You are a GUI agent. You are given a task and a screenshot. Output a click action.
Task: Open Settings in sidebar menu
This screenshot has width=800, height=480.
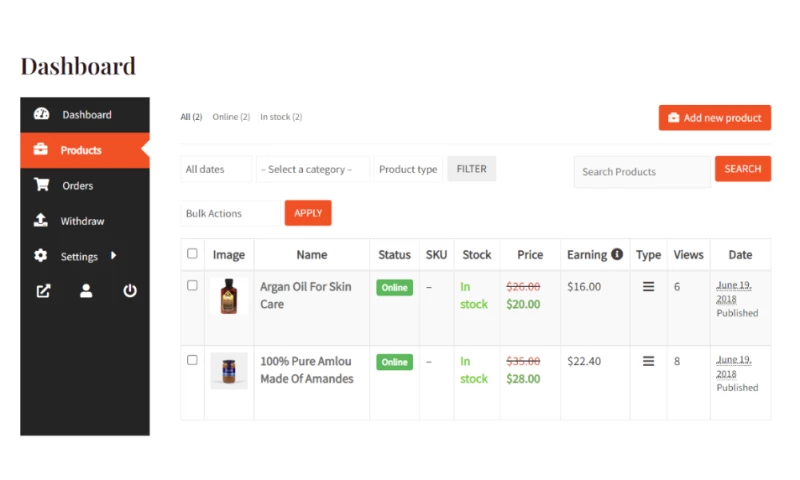[x=85, y=256]
